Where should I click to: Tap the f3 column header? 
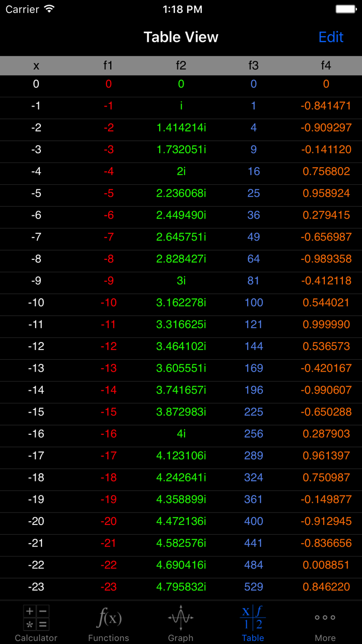(253, 66)
